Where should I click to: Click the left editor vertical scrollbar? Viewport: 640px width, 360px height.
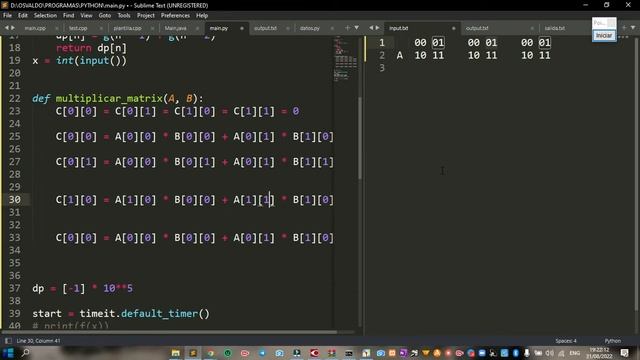point(360,138)
